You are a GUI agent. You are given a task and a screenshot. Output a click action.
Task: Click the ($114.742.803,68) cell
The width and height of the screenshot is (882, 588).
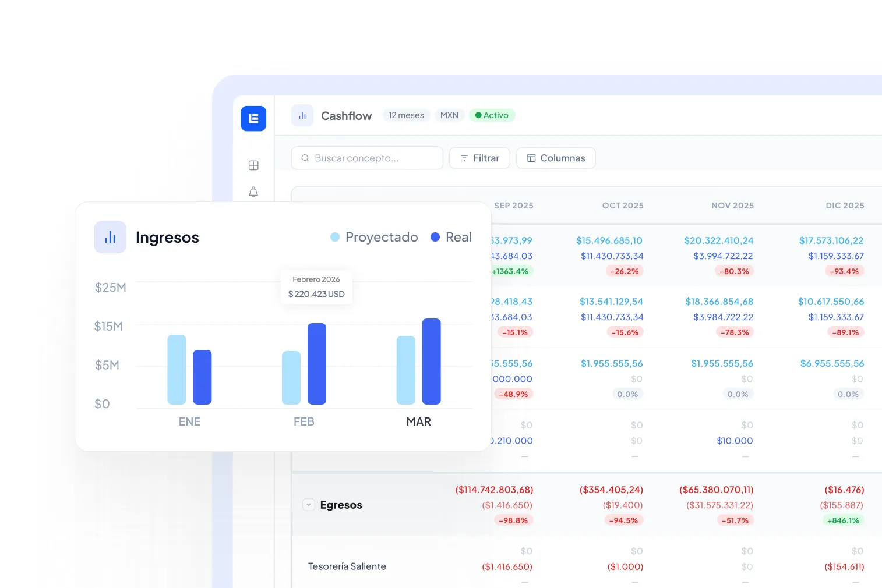click(x=495, y=490)
